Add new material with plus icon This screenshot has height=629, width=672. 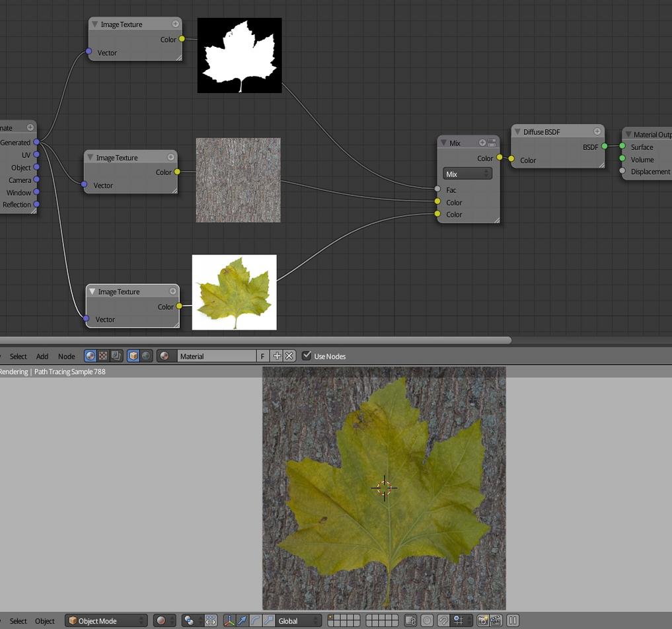coord(277,356)
